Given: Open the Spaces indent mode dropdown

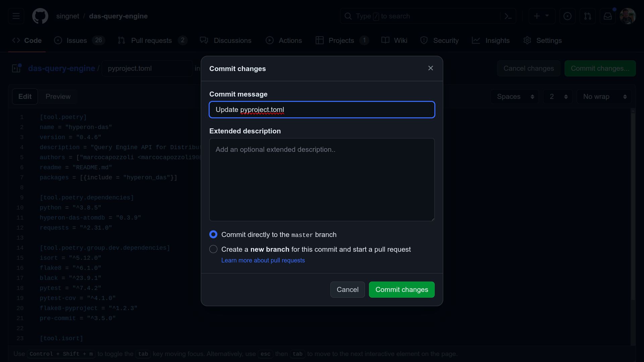Looking at the screenshot, I should tap(515, 97).
